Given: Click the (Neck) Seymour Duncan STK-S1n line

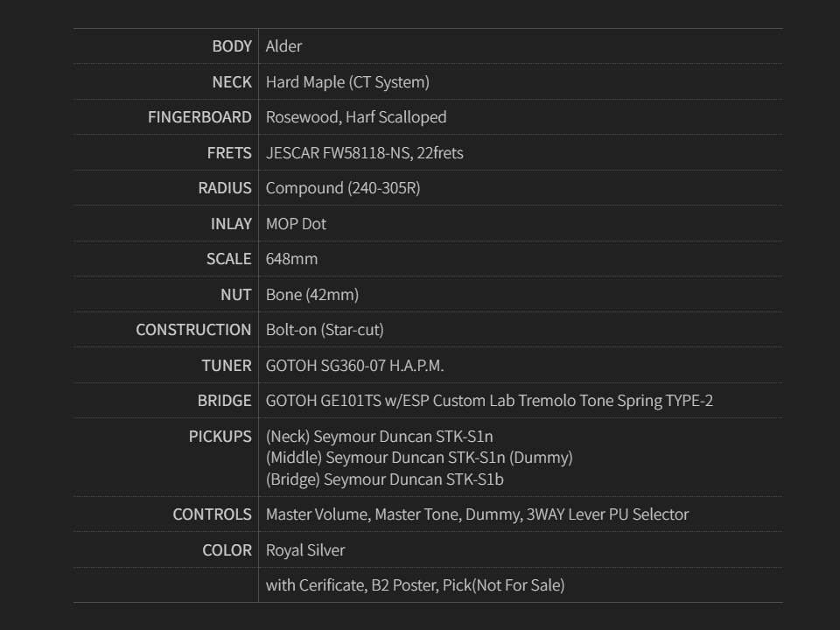Looking at the screenshot, I should tap(380, 437).
